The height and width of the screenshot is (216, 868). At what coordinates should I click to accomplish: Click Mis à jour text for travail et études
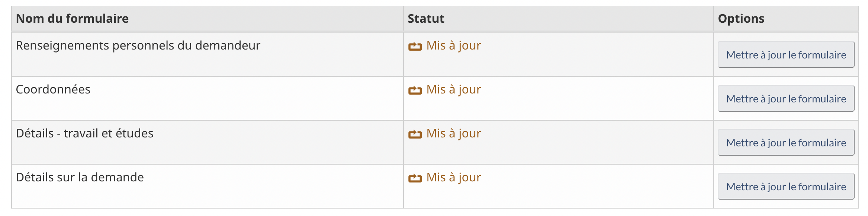[x=454, y=133]
